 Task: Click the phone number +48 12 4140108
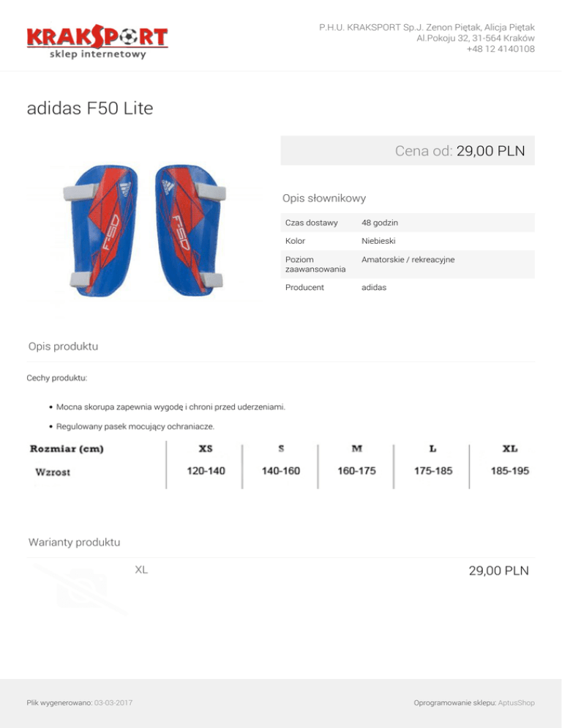(x=500, y=49)
